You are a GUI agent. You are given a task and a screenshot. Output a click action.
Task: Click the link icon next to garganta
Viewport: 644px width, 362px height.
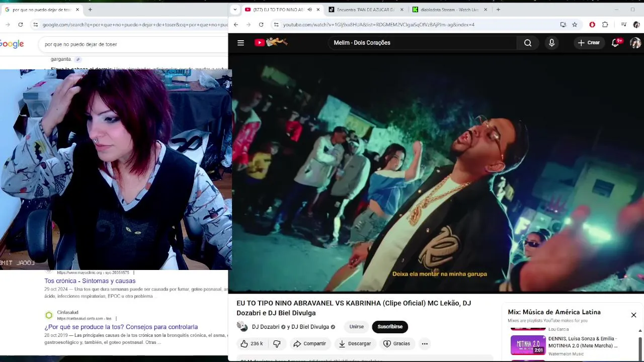(x=77, y=59)
